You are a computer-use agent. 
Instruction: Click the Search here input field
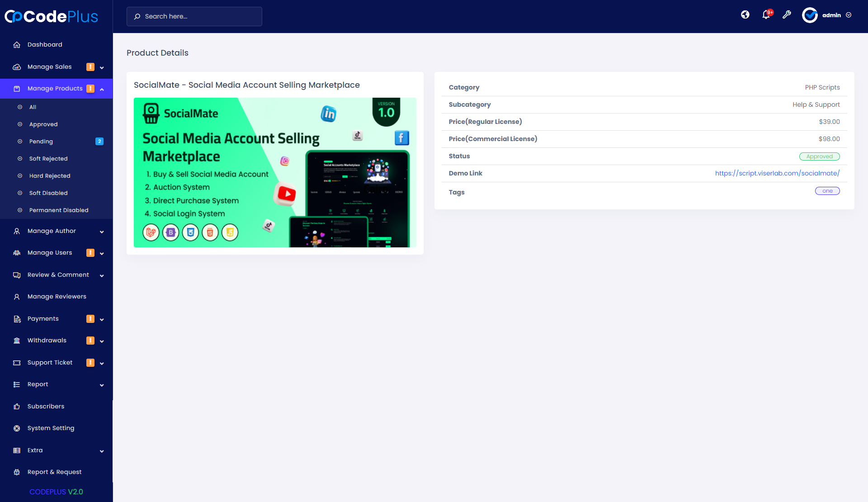(194, 16)
